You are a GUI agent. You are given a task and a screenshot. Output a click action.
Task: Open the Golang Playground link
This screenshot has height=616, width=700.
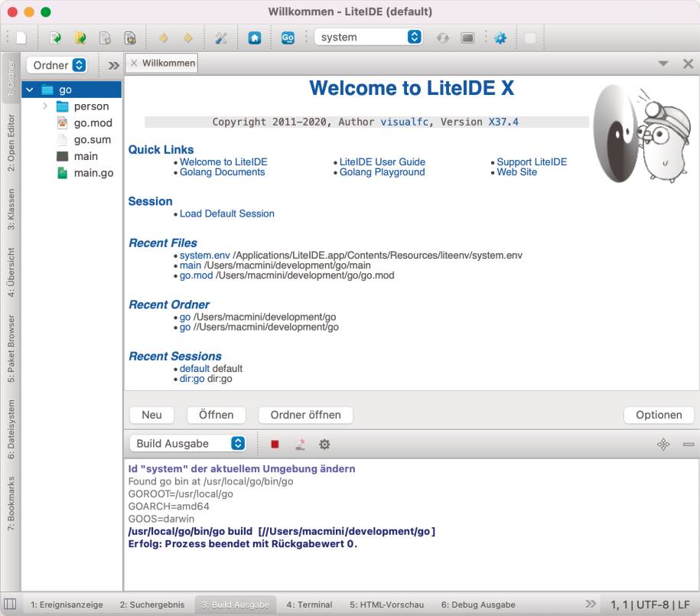pyautogui.click(x=383, y=172)
